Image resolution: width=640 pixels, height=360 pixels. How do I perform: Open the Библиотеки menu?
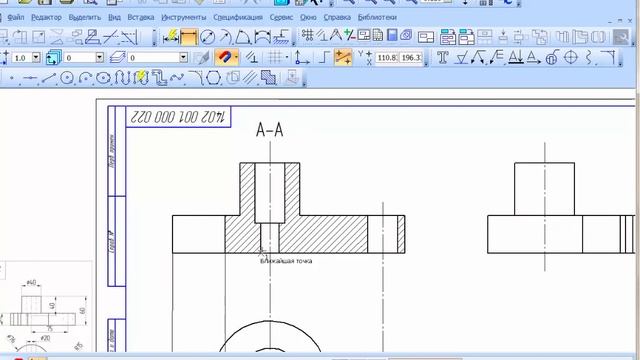(377, 18)
